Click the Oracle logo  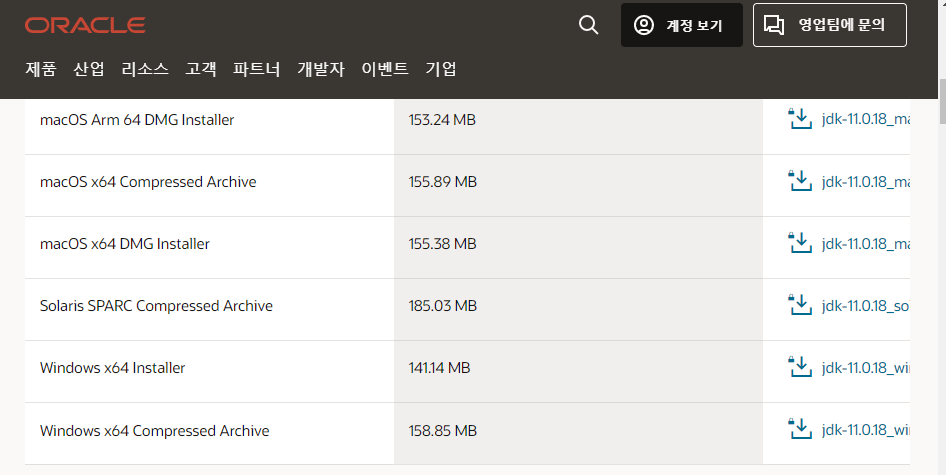[x=85, y=25]
